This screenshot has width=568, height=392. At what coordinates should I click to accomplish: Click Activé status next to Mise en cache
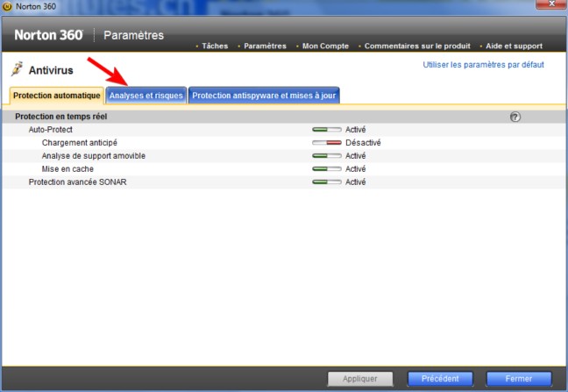[355, 169]
